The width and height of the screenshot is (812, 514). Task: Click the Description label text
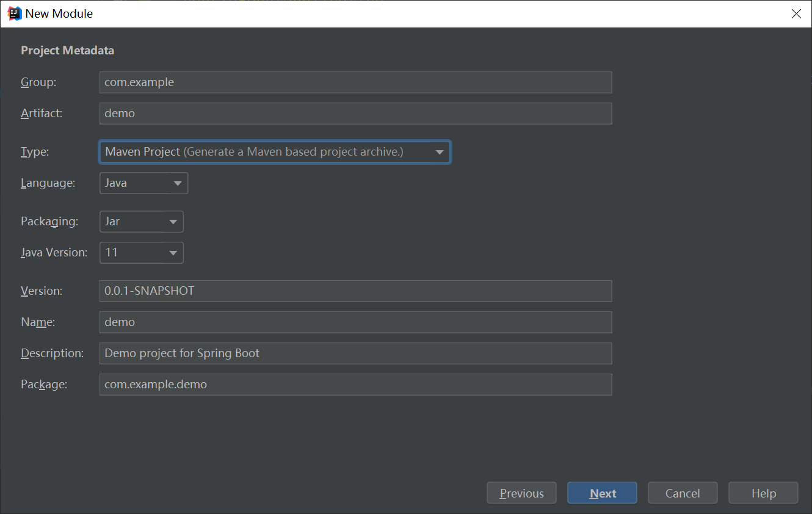click(52, 353)
